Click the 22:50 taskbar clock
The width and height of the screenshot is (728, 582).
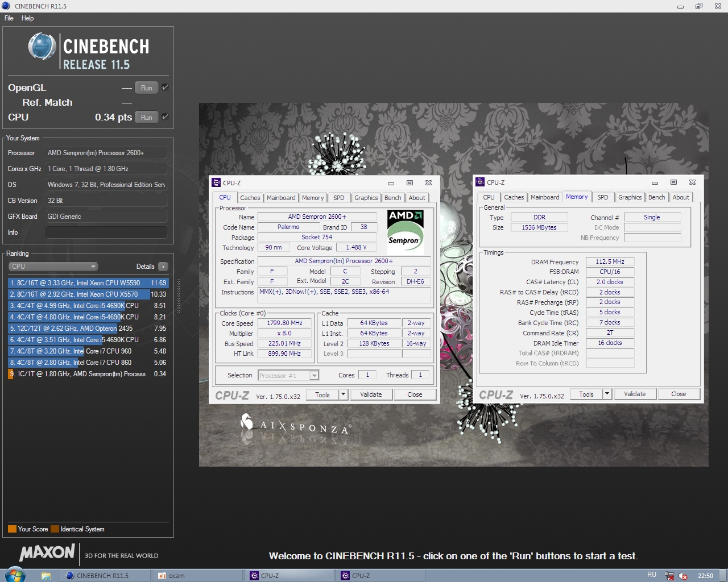705,576
